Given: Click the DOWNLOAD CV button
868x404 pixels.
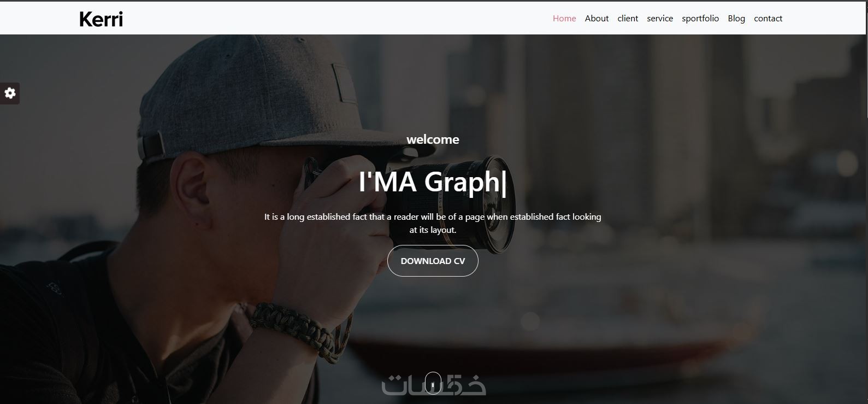Looking at the screenshot, I should (x=433, y=261).
